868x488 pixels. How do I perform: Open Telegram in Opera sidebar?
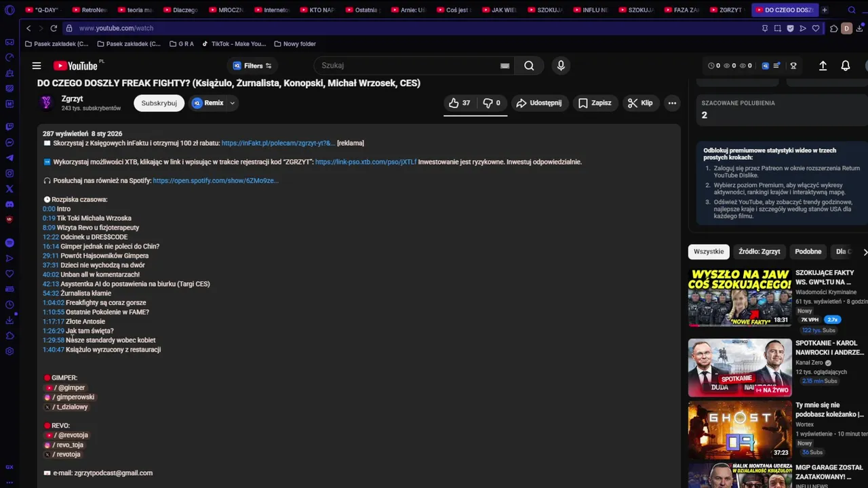(x=9, y=158)
